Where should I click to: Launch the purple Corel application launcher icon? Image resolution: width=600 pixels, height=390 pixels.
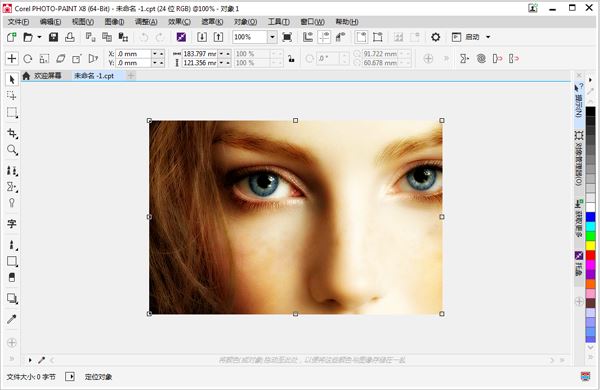tap(181, 37)
